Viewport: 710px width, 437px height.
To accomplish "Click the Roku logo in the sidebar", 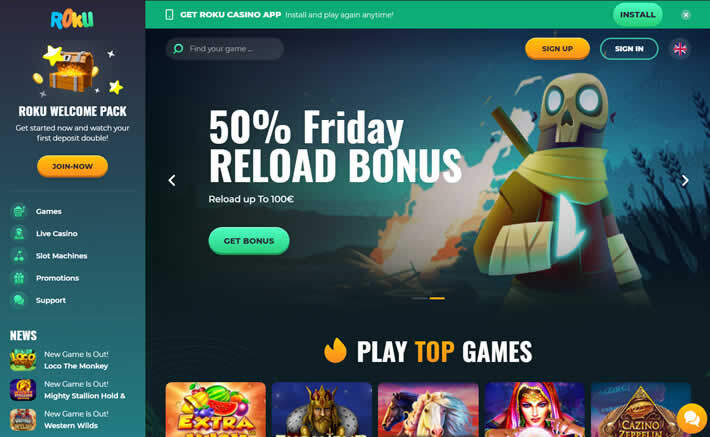I will coord(72,19).
